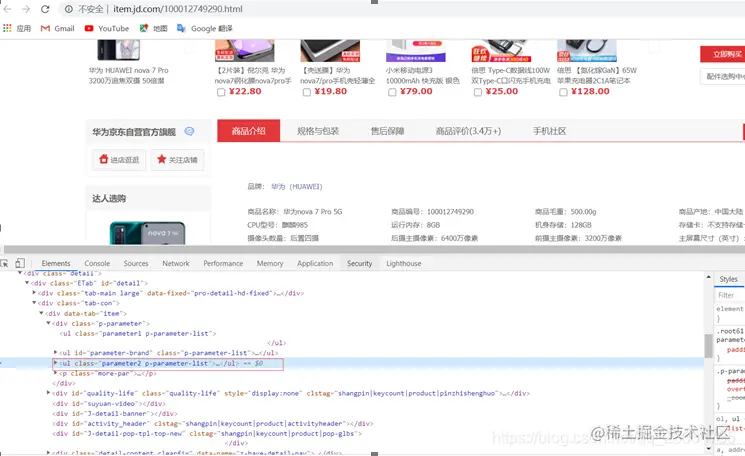
Task: Toggle DevTools device toolbar icon
Action: point(20,263)
